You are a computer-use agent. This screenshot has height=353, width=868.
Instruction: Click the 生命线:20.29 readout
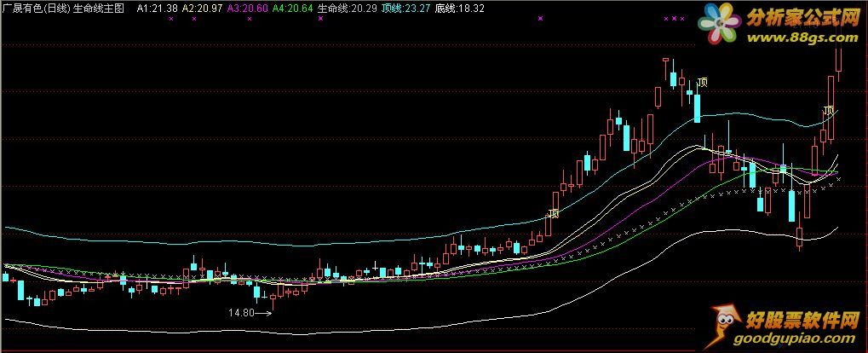(x=347, y=9)
